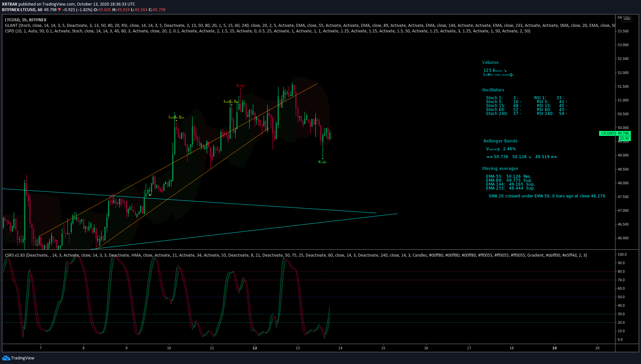Click the 'RSI 1: 33' value
The width and height of the screenshot is (641, 364).
(549, 98)
